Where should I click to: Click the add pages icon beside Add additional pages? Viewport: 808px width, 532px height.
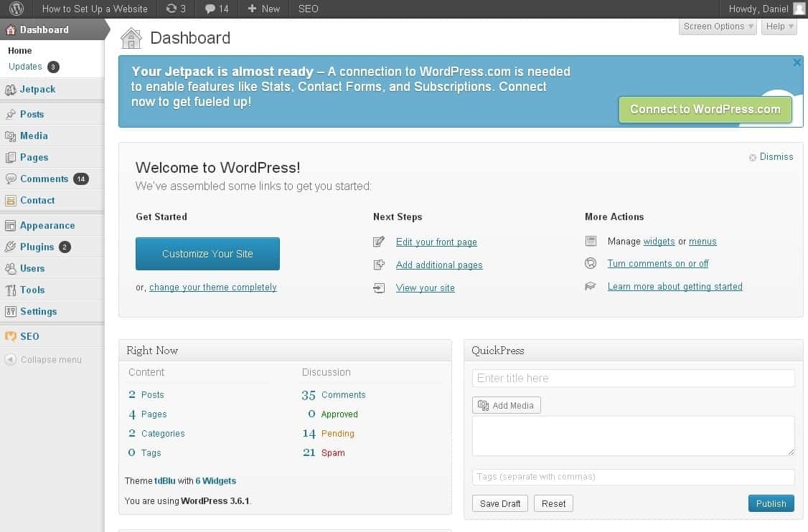point(379,265)
